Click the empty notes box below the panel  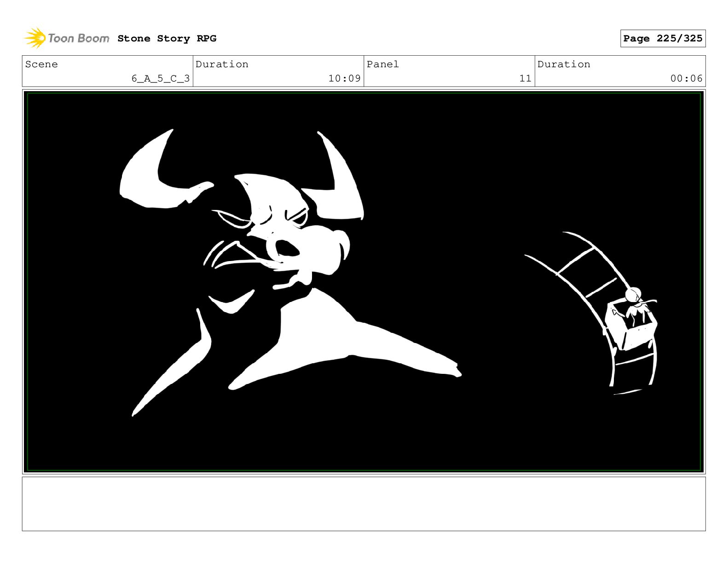364,504
